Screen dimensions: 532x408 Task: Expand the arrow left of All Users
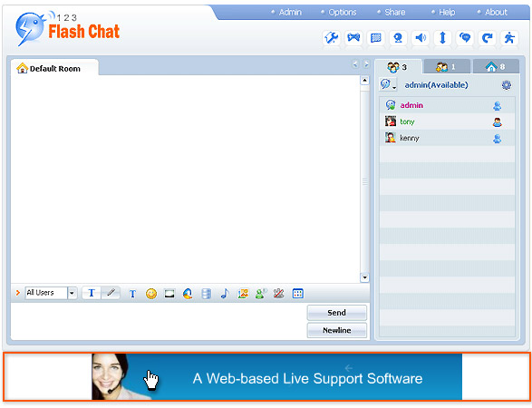(18, 293)
